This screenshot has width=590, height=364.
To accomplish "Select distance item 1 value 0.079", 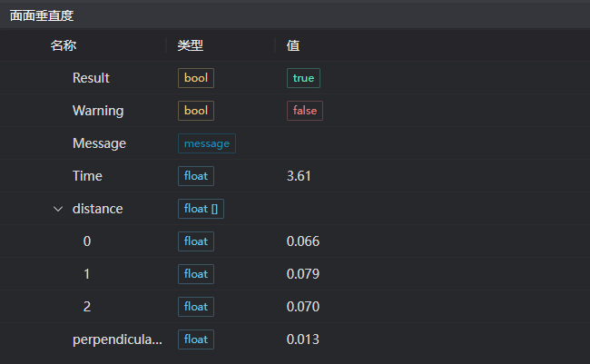I will tap(302, 274).
